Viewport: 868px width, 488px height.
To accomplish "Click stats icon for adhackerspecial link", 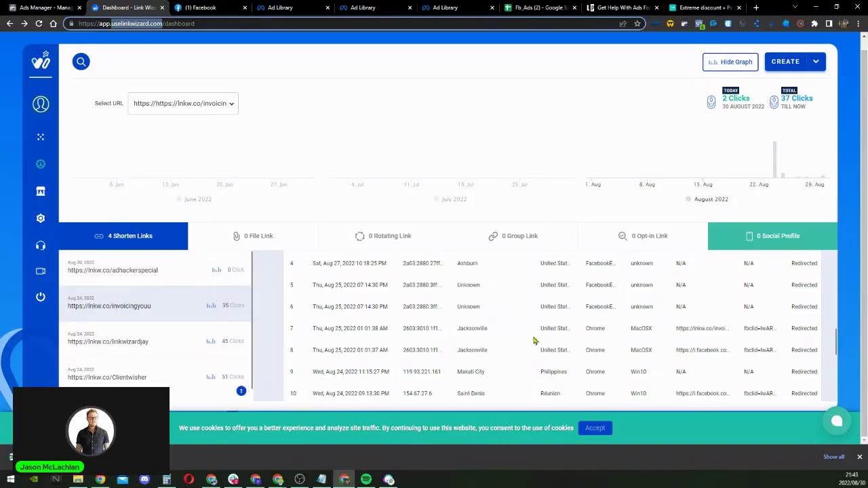I will pyautogui.click(x=216, y=270).
